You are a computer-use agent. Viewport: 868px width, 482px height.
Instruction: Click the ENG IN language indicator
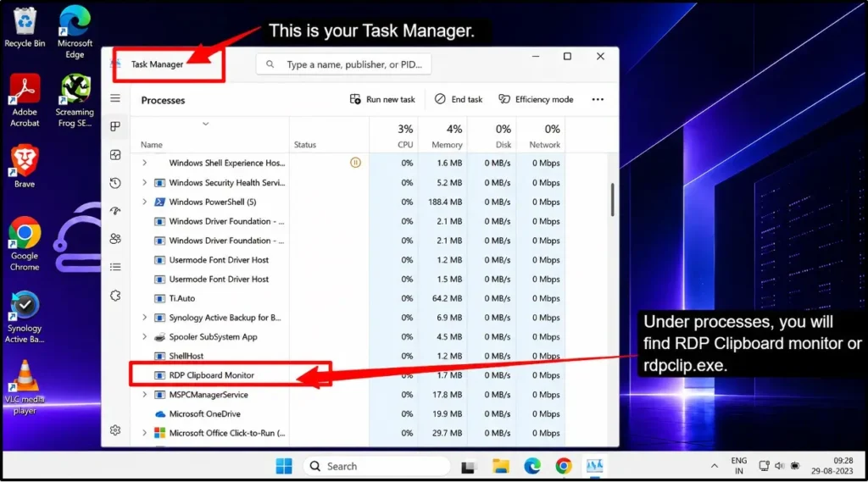[x=739, y=466]
